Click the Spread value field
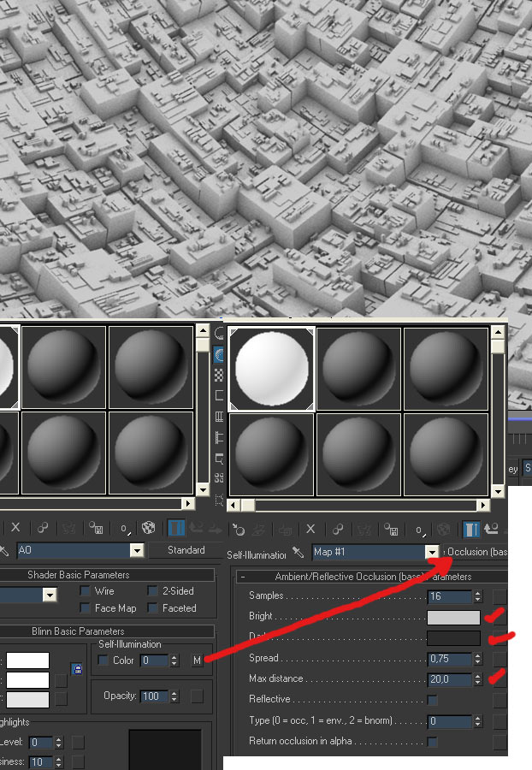This screenshot has height=770, width=532. point(451,659)
